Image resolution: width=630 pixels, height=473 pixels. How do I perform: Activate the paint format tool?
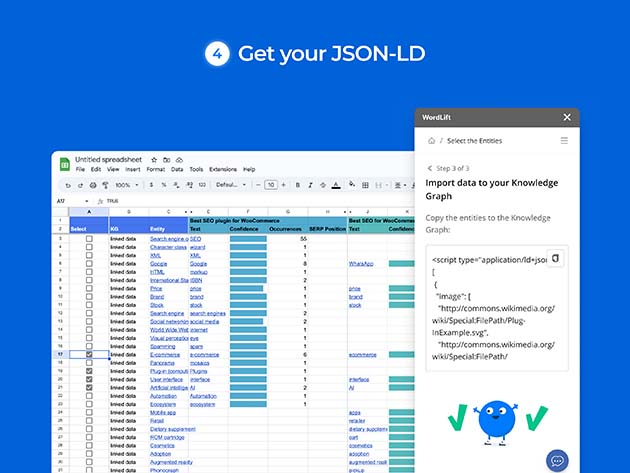(105, 185)
